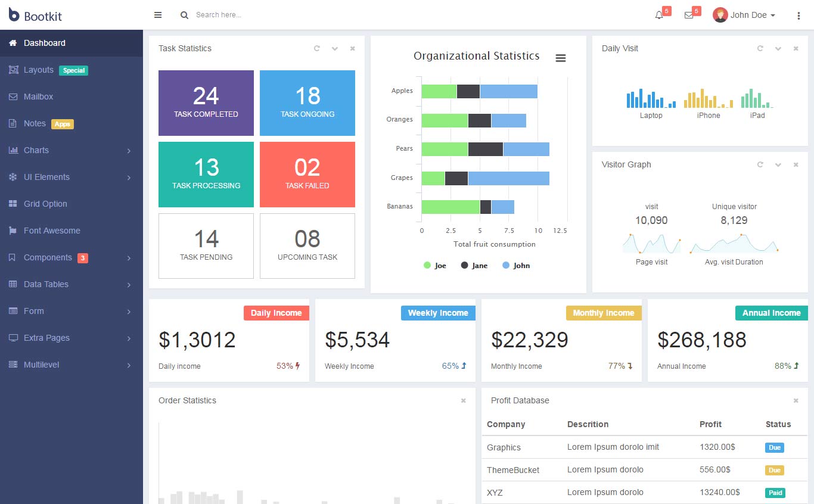Refresh the Daily Visit panel
Screen dimensions: 814x504
click(760, 49)
